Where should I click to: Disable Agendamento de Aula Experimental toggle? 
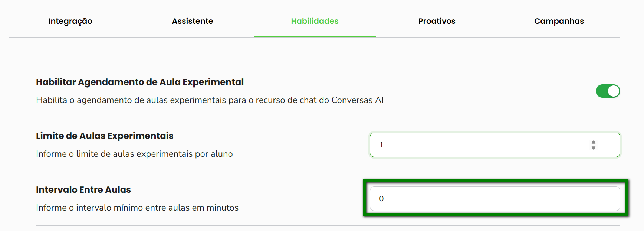(608, 91)
